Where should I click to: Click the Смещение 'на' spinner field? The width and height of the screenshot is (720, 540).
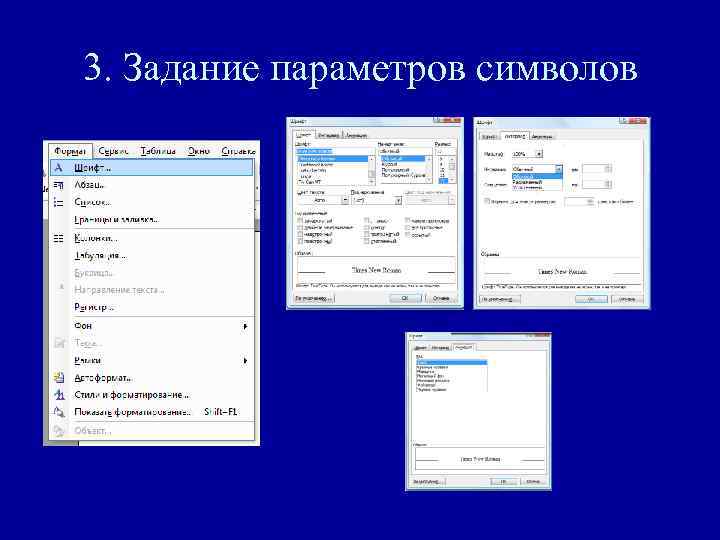coord(596,184)
